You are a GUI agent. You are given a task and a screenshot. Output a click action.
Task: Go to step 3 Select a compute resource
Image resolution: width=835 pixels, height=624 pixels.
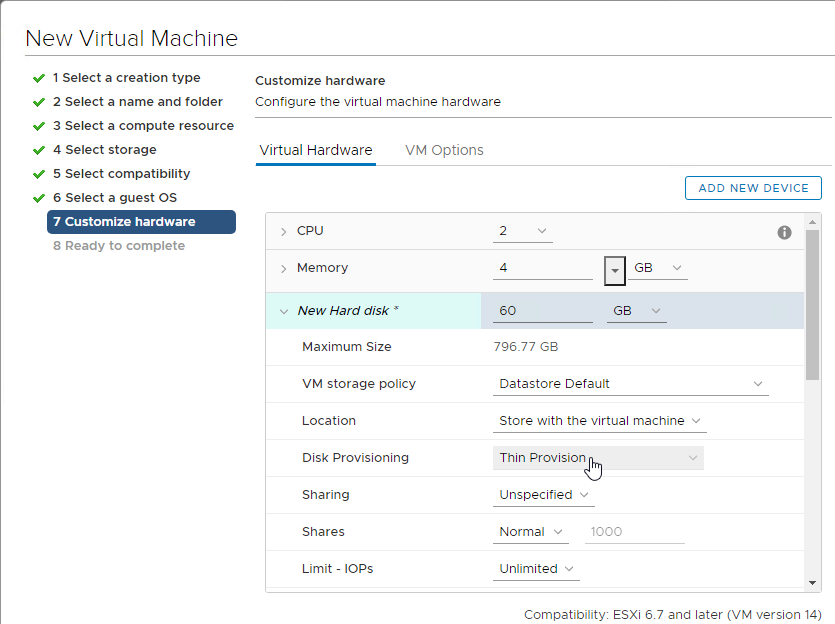143,126
